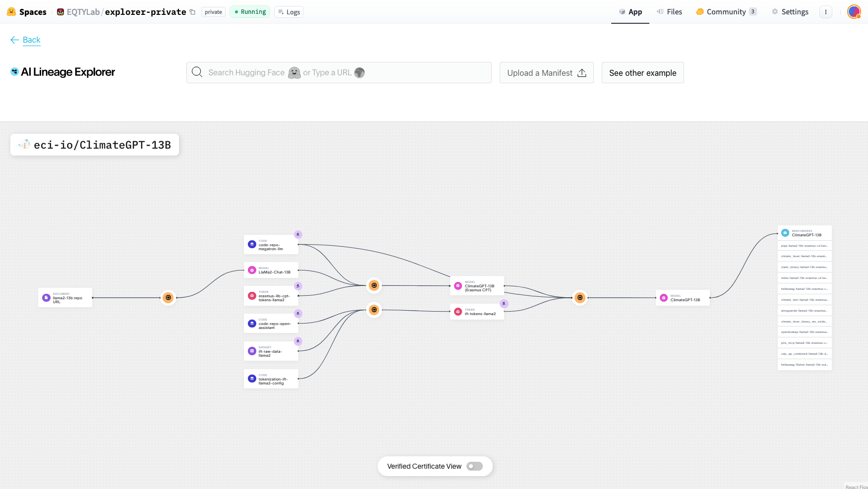Image resolution: width=868 pixels, height=489 pixels.
Task: Select the token icon of ift-tokens-llama2
Action: pos(458,312)
